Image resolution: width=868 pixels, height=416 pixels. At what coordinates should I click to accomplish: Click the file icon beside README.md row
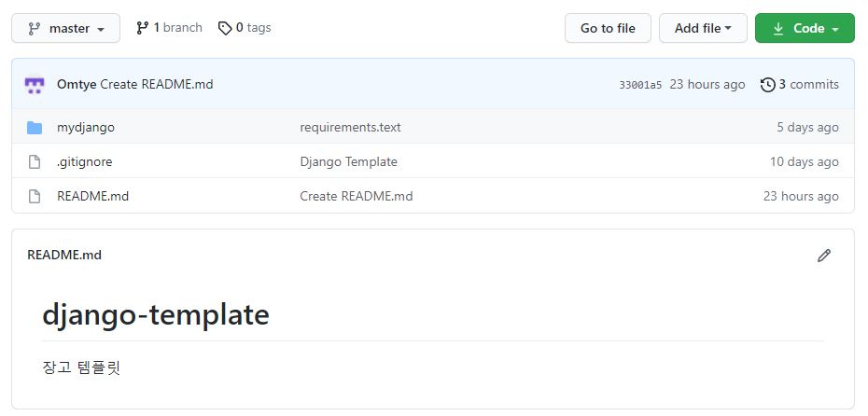click(x=35, y=197)
